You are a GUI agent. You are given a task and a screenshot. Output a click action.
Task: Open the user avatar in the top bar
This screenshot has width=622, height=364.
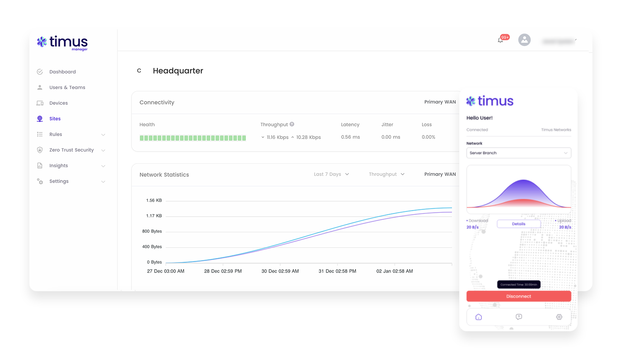pyautogui.click(x=525, y=40)
